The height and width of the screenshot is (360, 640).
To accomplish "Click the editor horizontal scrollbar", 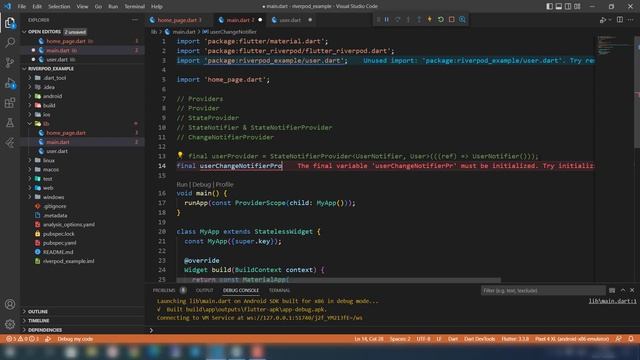I will click(339, 280).
